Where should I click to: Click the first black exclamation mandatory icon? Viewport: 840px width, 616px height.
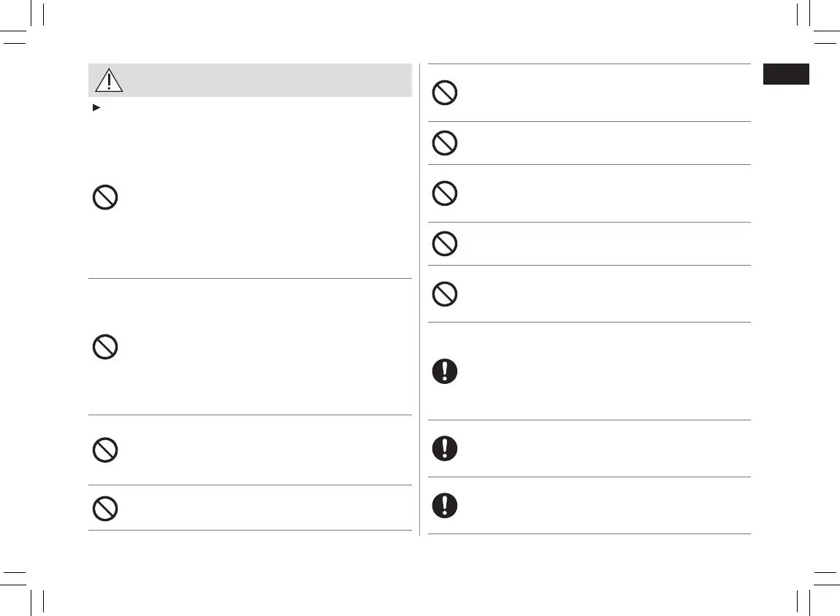445,371
